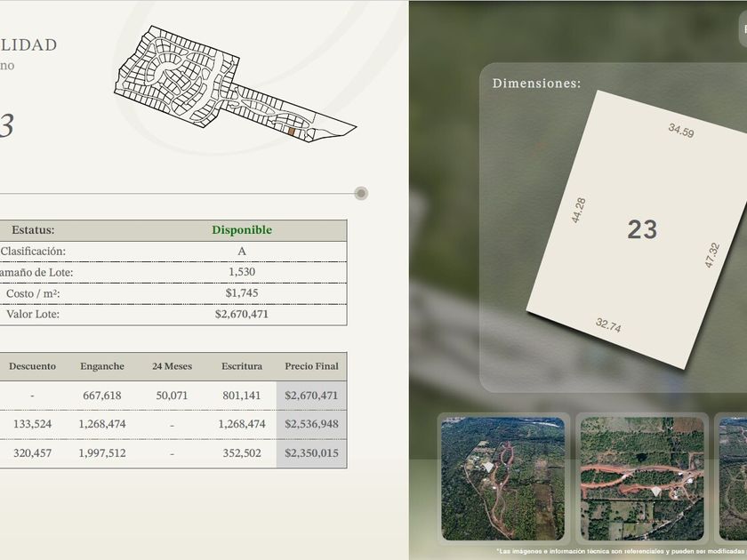Click discount amount 133,524

(32, 424)
